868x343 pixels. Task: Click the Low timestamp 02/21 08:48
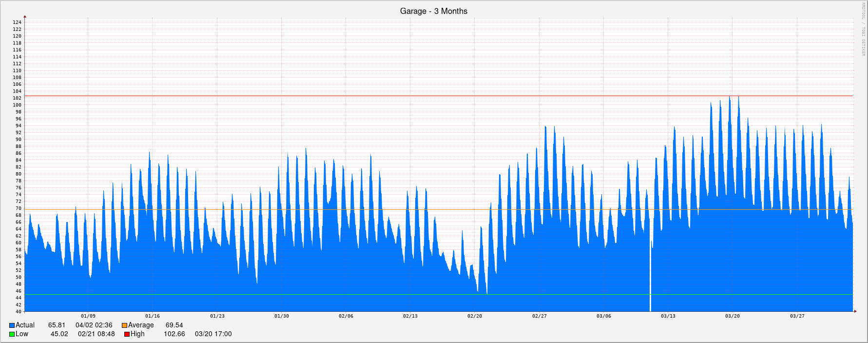coord(96,334)
